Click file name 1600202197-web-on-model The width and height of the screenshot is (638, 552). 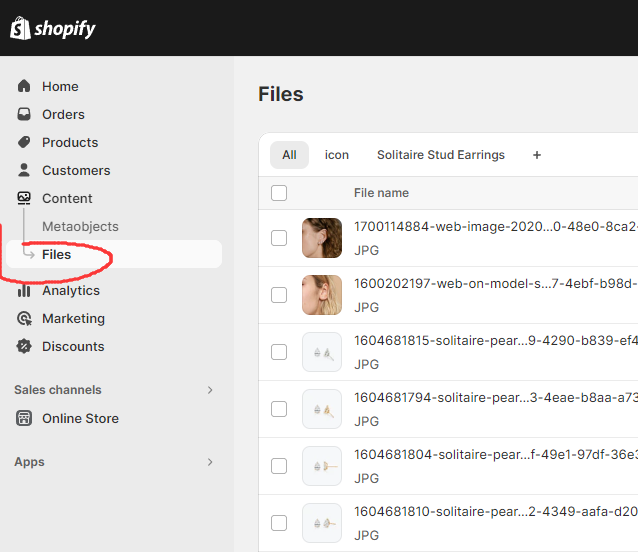(x=496, y=284)
